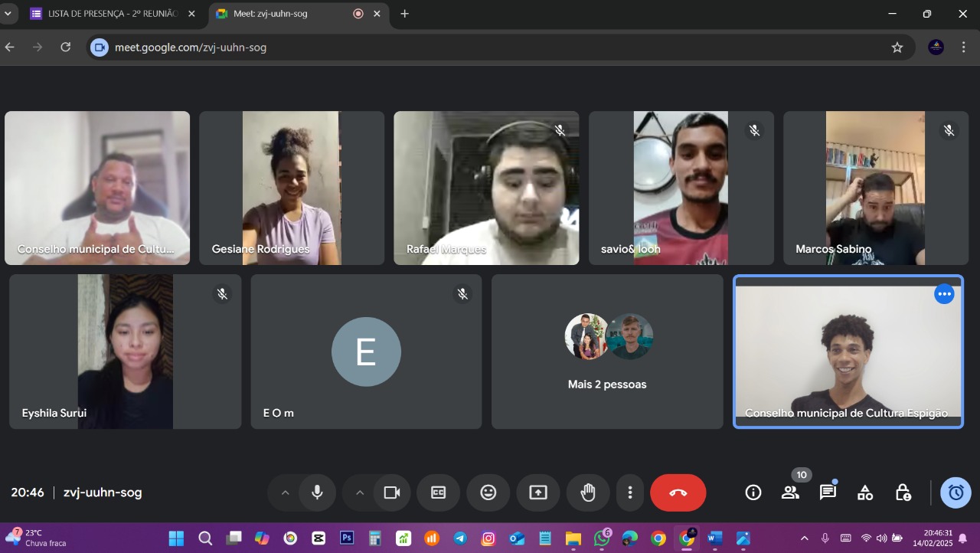Go back in browser history
The image size is (980, 553).
[10, 47]
